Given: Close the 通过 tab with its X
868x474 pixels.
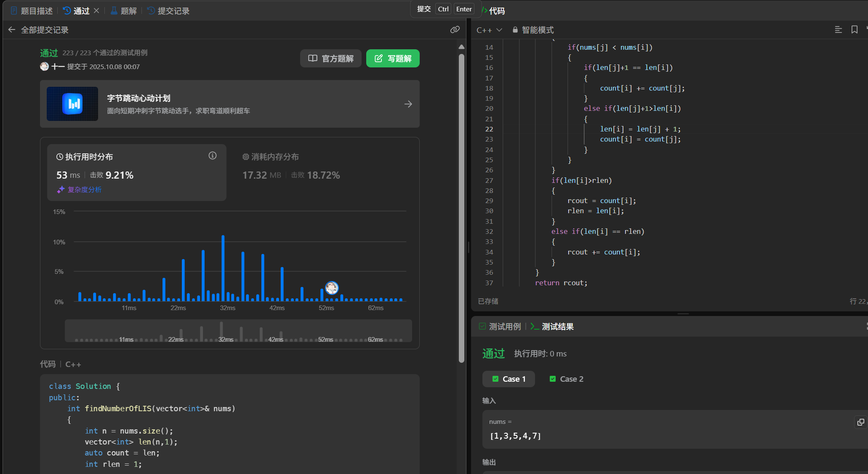Looking at the screenshot, I should coord(96,11).
